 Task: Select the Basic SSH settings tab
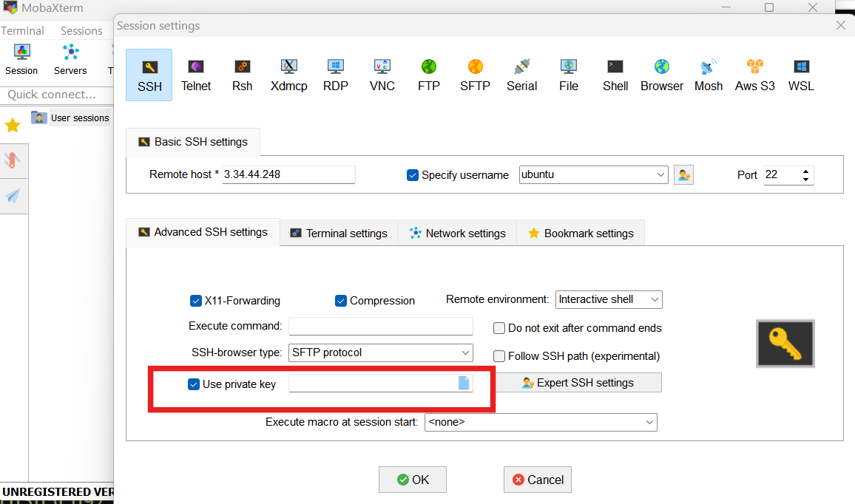193,142
